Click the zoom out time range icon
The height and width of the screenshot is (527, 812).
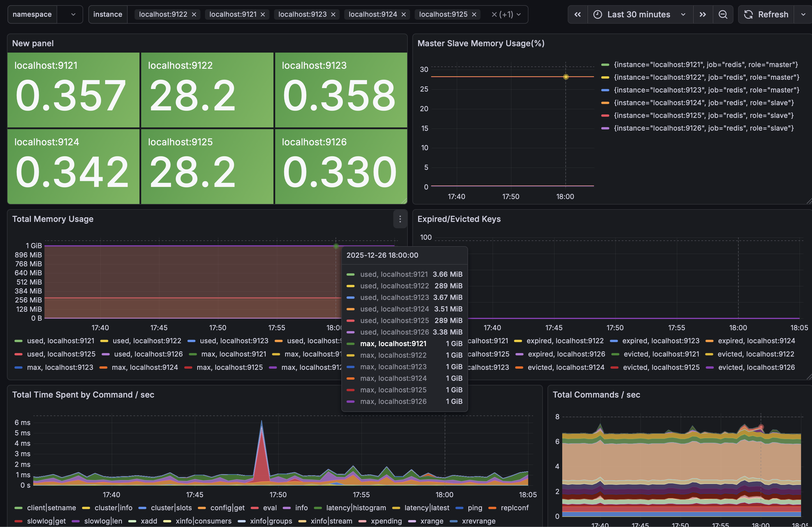[x=722, y=14]
